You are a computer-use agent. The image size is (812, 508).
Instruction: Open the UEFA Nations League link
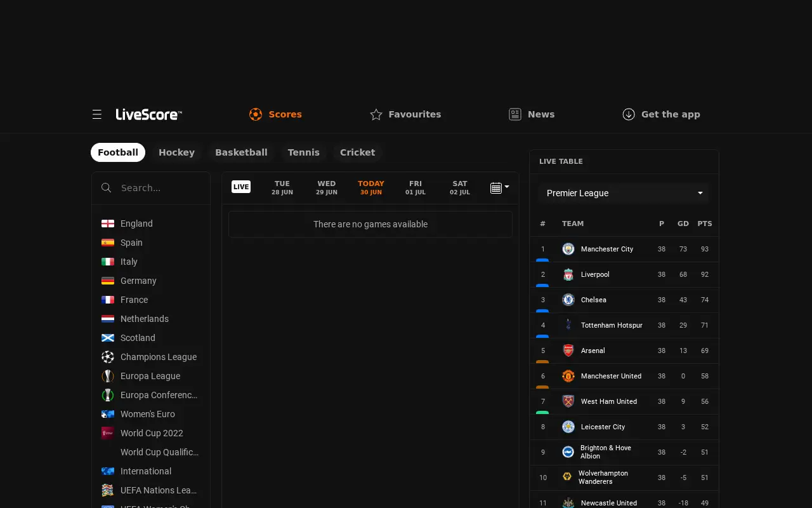(x=151, y=490)
